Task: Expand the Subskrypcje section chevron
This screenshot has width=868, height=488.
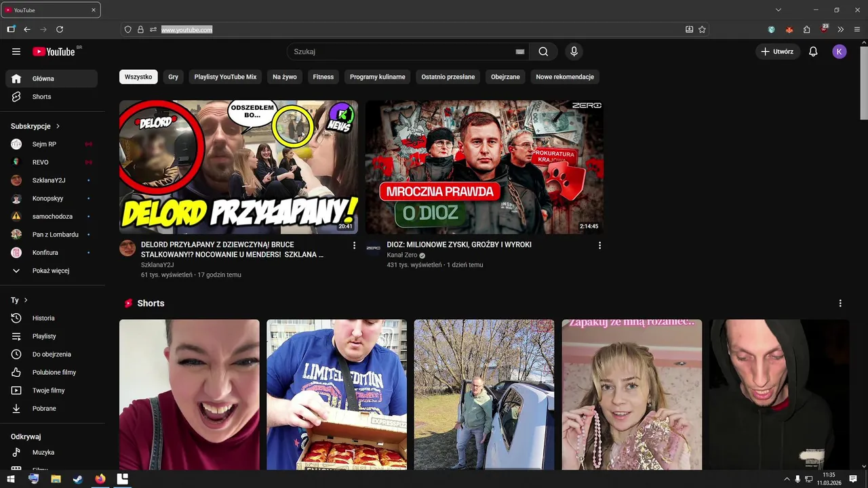Action: tap(58, 126)
